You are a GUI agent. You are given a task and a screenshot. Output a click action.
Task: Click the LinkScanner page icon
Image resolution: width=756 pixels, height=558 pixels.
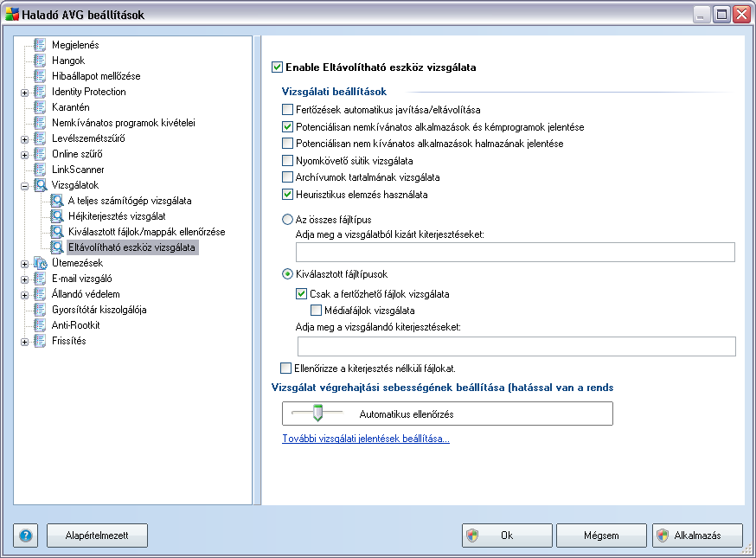(40, 170)
